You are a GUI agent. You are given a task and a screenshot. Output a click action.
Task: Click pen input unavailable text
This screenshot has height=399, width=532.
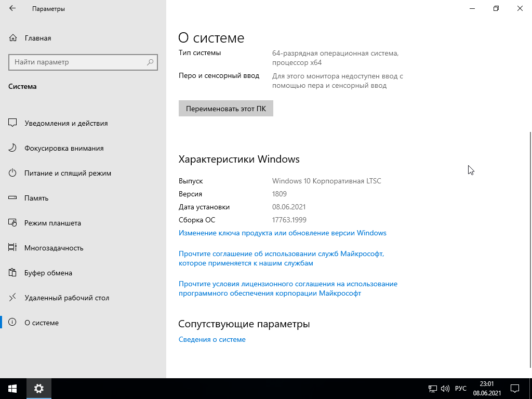(338, 81)
